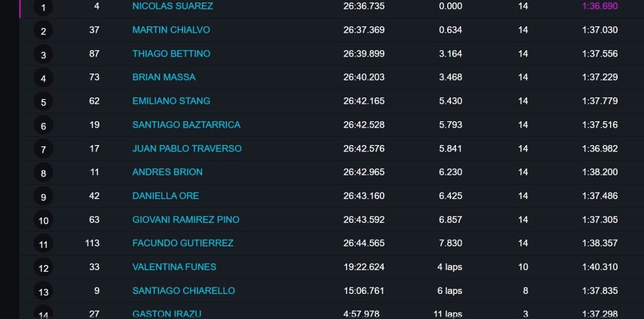Click SANTIAGO BAZTARRICA name link
This screenshot has height=319, width=644.
[x=186, y=124]
